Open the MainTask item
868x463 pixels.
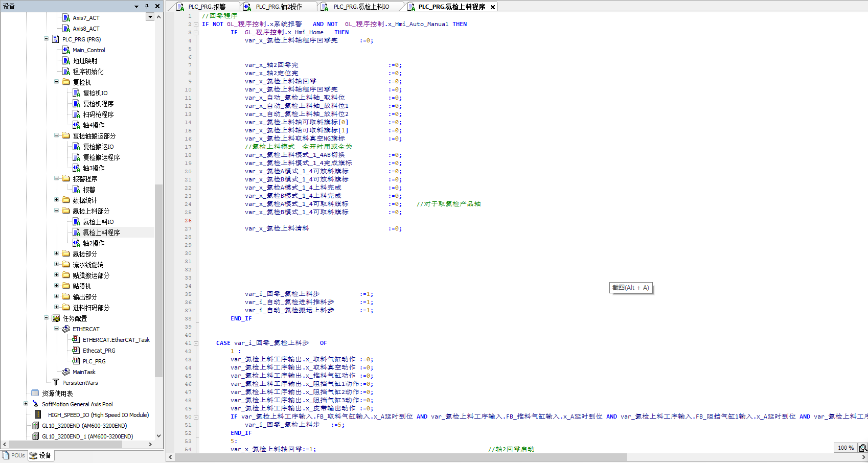83,372
